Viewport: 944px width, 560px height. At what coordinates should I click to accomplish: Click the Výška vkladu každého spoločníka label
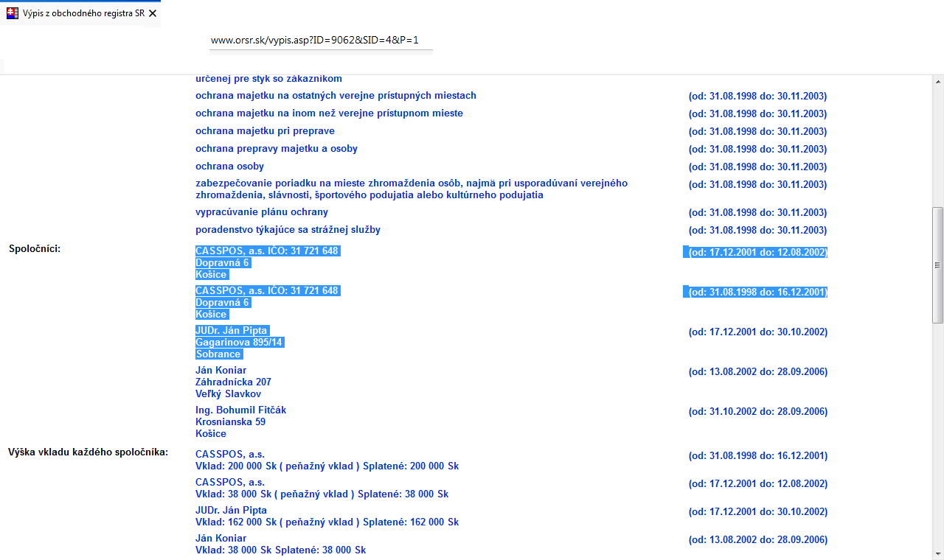point(88,452)
